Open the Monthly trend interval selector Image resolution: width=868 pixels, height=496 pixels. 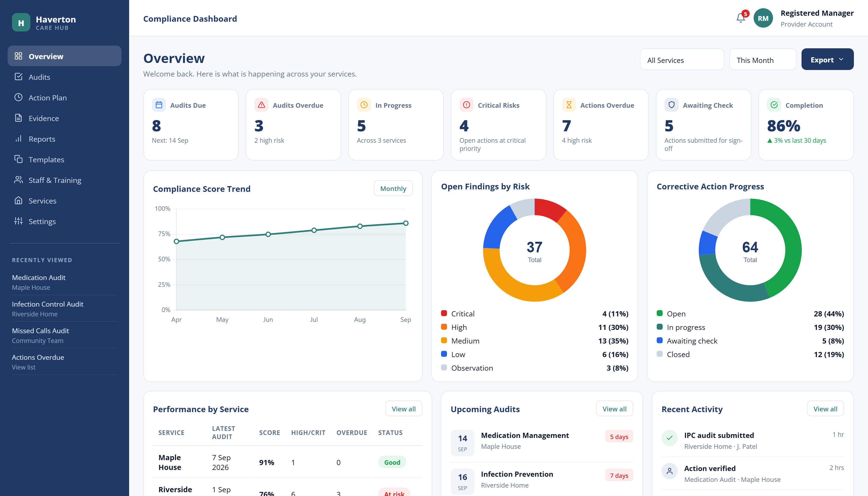tap(393, 188)
